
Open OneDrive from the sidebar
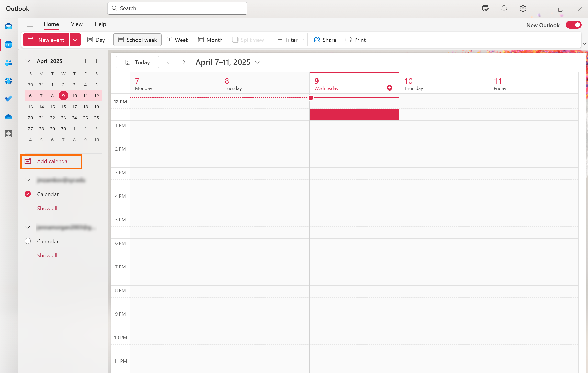tap(8, 117)
